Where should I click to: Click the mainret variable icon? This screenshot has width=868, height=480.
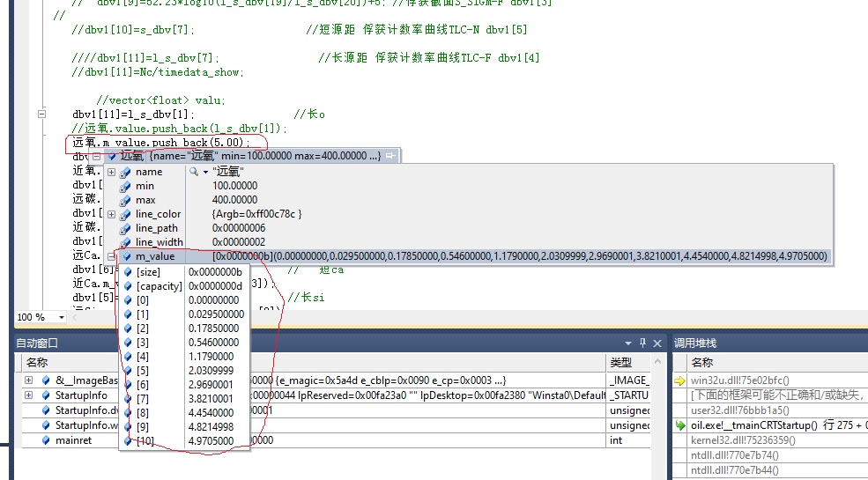[46, 440]
